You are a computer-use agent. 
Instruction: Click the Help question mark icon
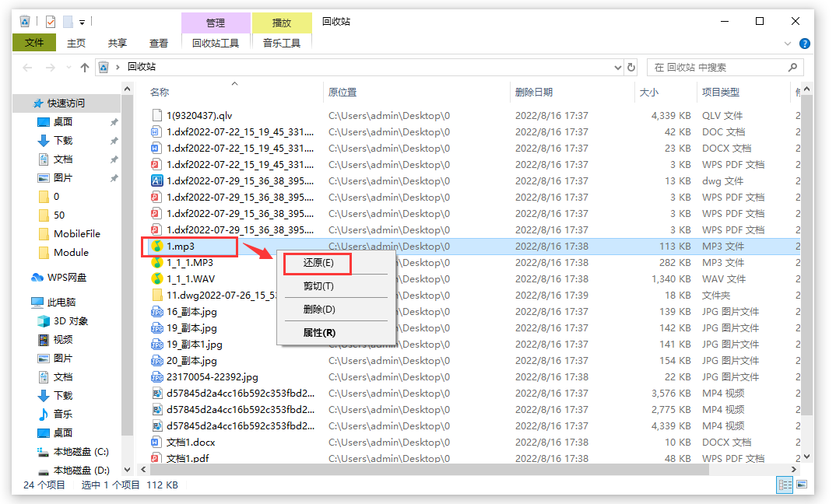tap(805, 44)
